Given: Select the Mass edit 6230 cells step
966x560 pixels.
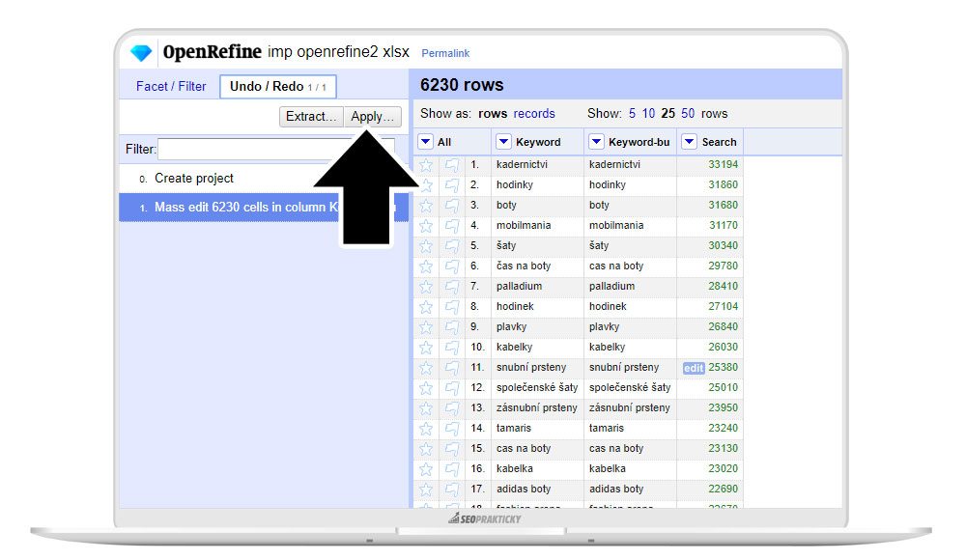Looking at the screenshot, I should [x=264, y=208].
